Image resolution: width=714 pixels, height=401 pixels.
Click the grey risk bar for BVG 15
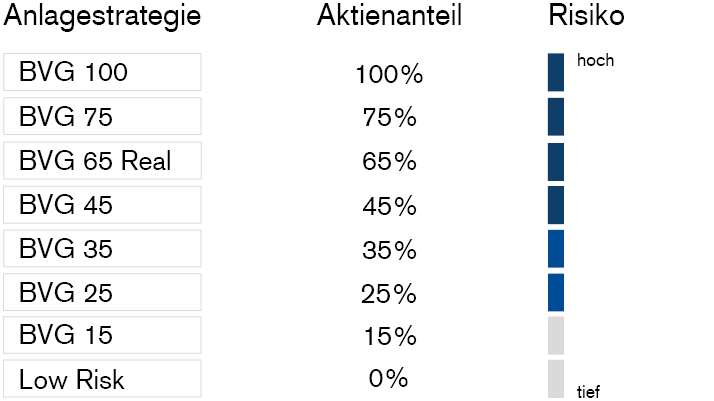[x=556, y=335]
